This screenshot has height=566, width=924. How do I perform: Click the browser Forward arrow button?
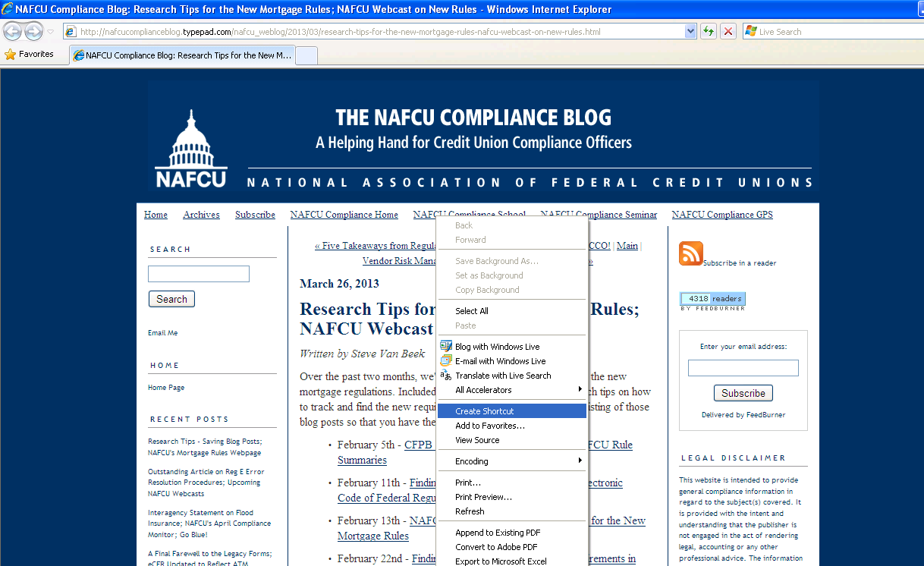point(33,32)
